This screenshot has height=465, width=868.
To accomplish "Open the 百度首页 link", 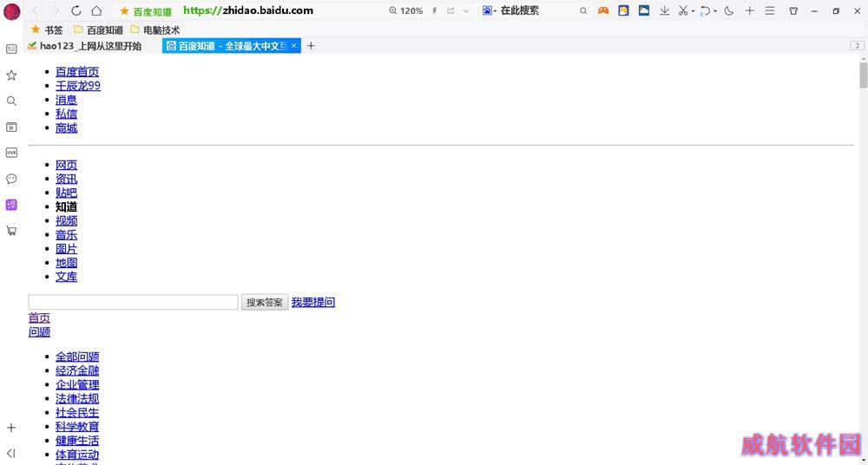I will click(x=77, y=72).
